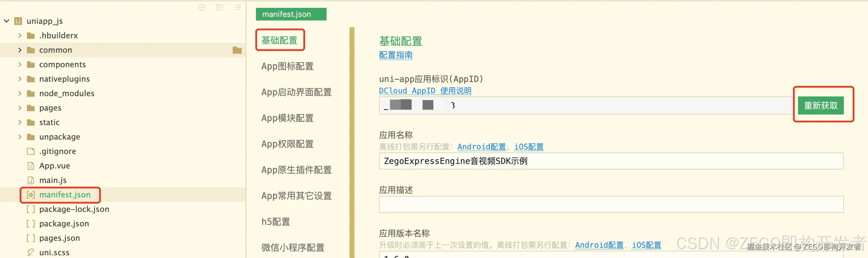Open the project panel list menu icon
The height and width of the screenshot is (258, 868).
pyautogui.click(x=238, y=7)
